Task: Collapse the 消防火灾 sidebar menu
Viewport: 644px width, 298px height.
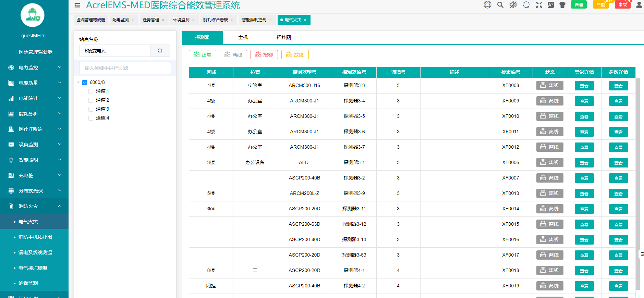Action: 34,206
